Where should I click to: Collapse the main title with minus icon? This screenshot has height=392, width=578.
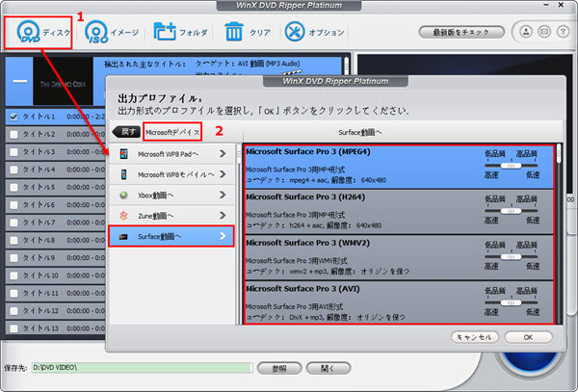click(x=19, y=81)
